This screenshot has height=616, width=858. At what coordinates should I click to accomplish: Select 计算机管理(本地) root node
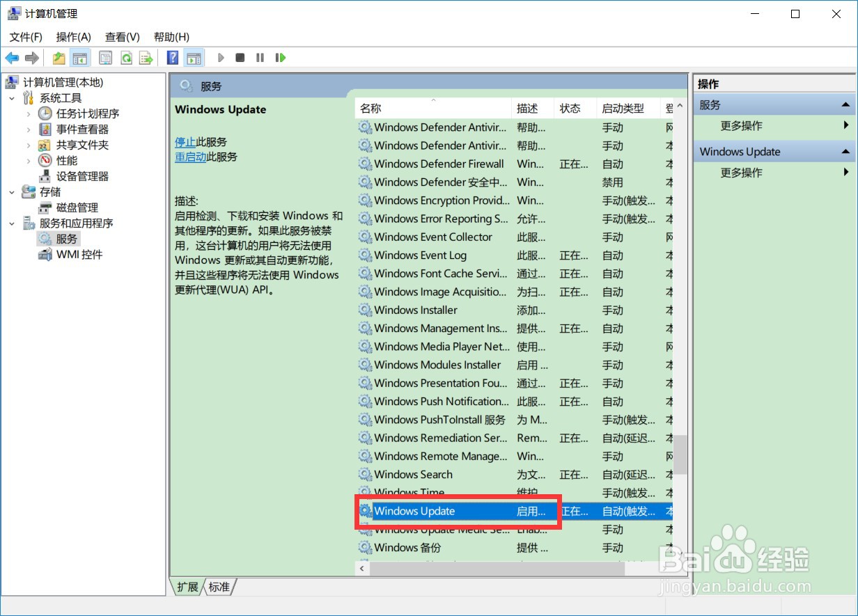[x=63, y=82]
